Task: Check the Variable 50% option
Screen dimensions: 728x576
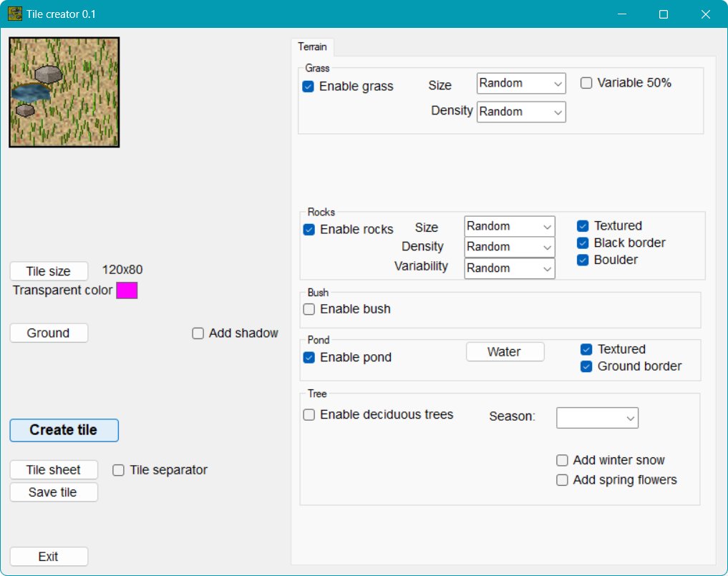Action: [586, 82]
